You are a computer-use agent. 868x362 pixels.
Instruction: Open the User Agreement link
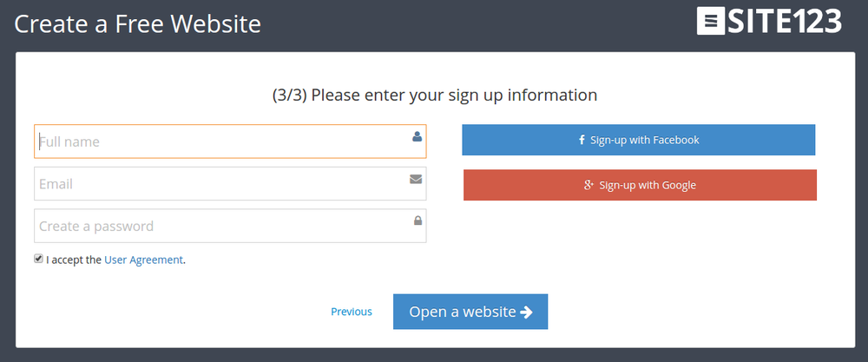143,260
